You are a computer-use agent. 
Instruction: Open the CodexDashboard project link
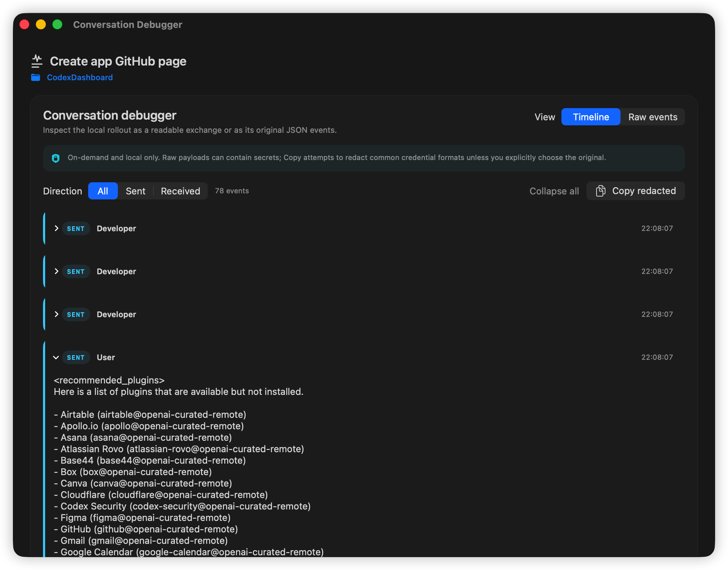[x=80, y=77]
